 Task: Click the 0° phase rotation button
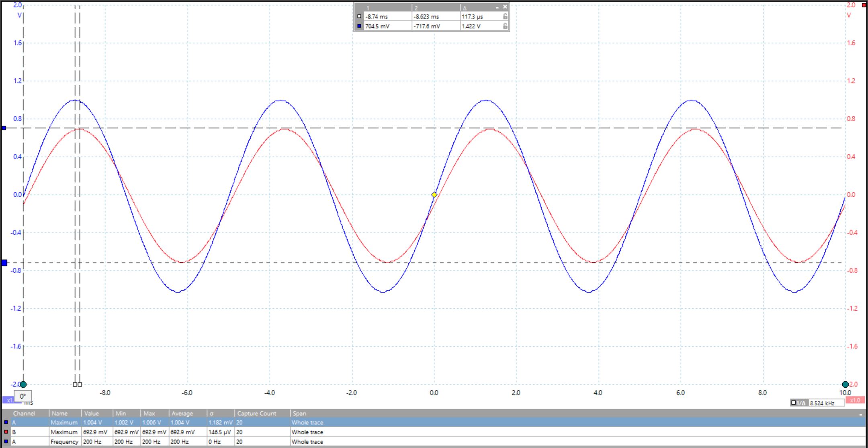coord(23,397)
